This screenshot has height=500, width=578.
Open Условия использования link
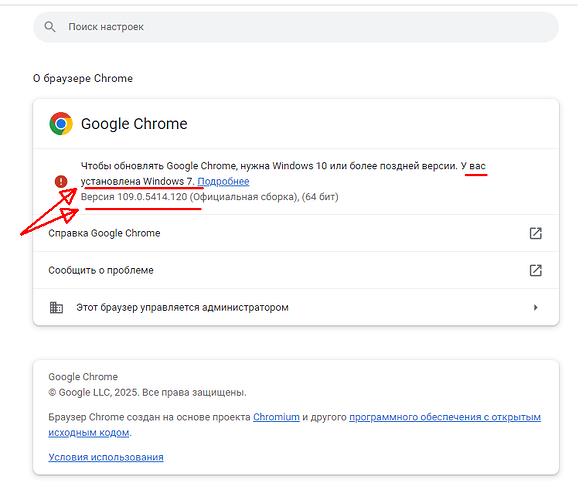(106, 457)
